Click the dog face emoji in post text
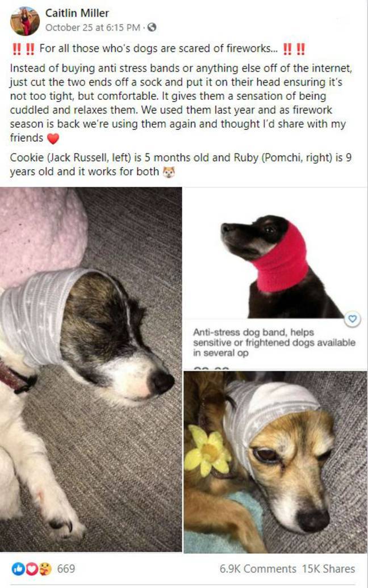Screen dimensions: 368x588 tap(169, 172)
